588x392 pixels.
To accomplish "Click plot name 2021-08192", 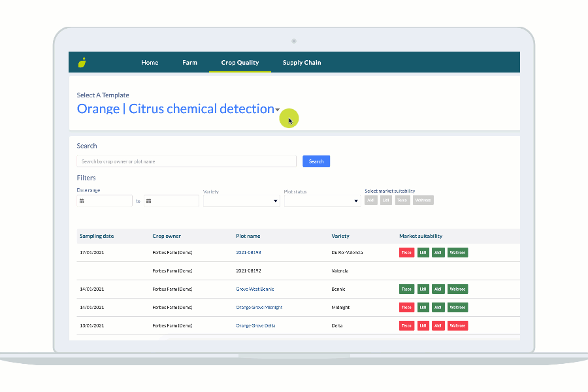I will (248, 271).
